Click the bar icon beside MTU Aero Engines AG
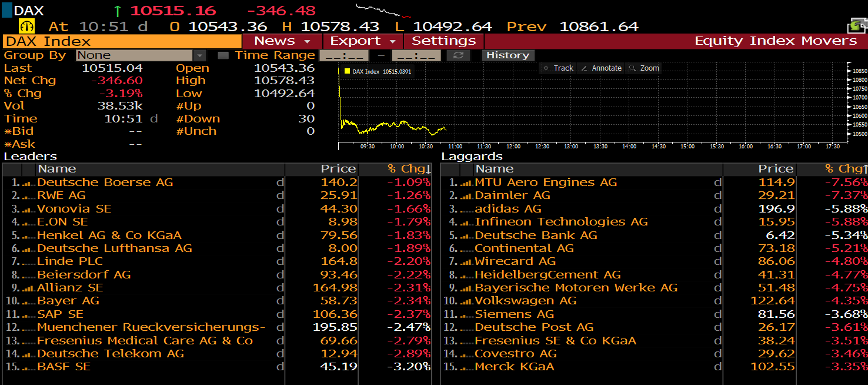The width and height of the screenshot is (868, 385). (466, 183)
